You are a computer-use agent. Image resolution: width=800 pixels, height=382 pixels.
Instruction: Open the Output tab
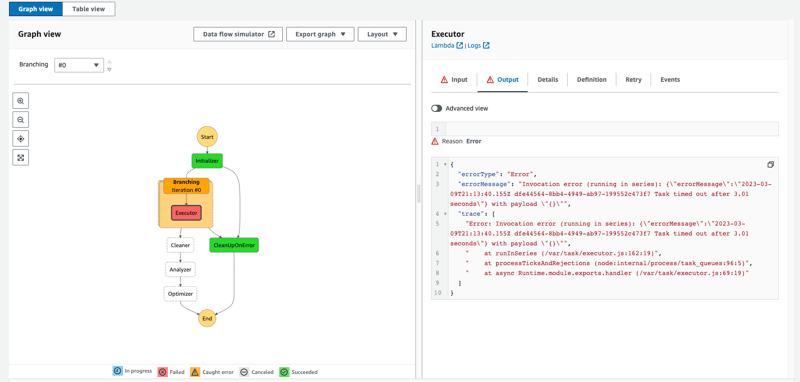(503, 80)
